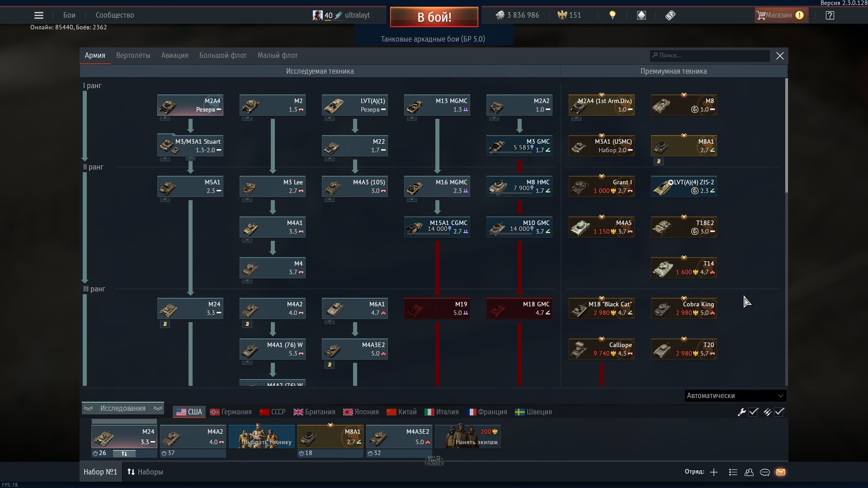Change game mode Танковые аркадные бои
This screenshot has height=488, width=868.
[x=433, y=39]
